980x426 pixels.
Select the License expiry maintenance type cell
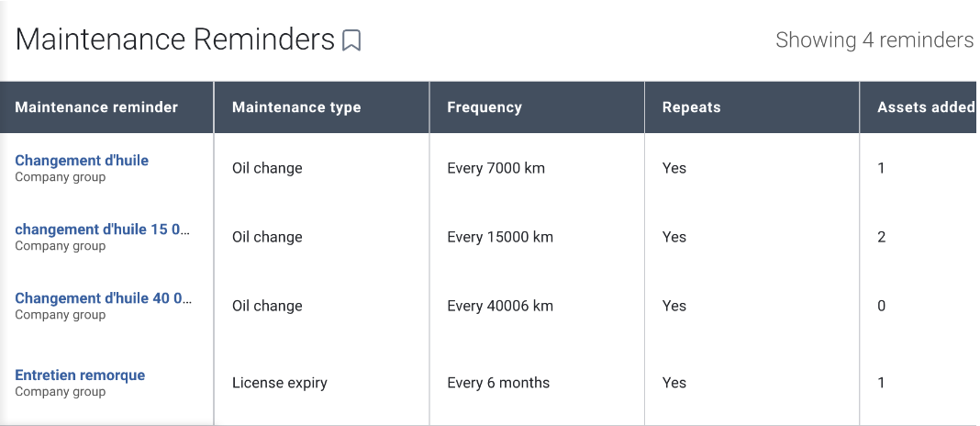[279, 383]
